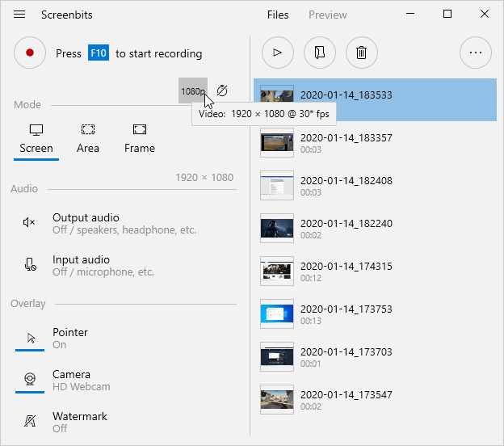
Task: Minimize the Screenbits window
Action: coord(410,14)
